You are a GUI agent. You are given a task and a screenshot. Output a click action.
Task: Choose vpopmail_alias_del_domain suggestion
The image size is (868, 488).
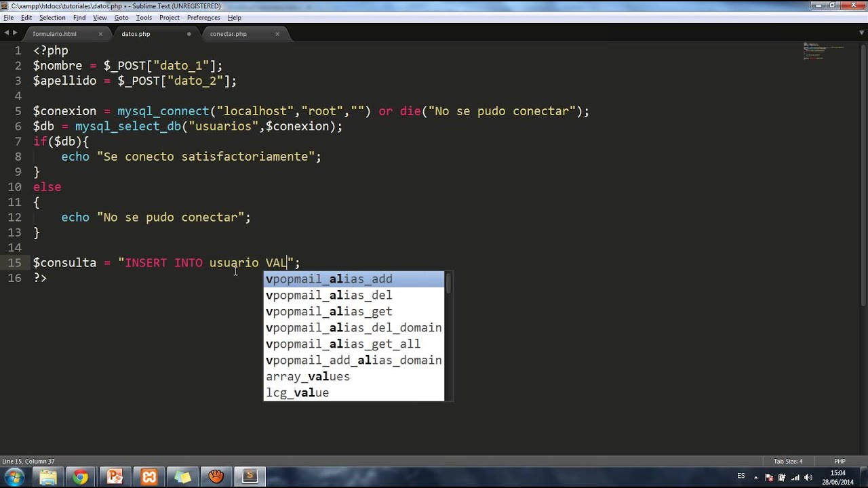click(353, 328)
